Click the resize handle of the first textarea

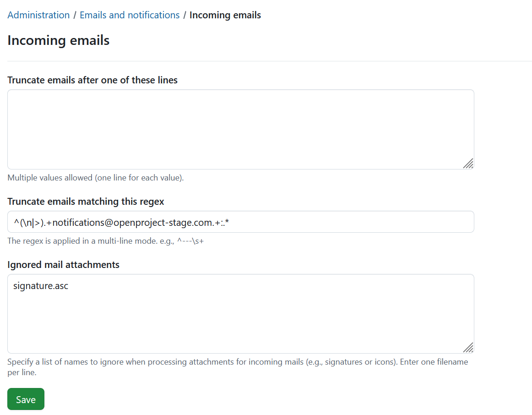click(x=468, y=164)
